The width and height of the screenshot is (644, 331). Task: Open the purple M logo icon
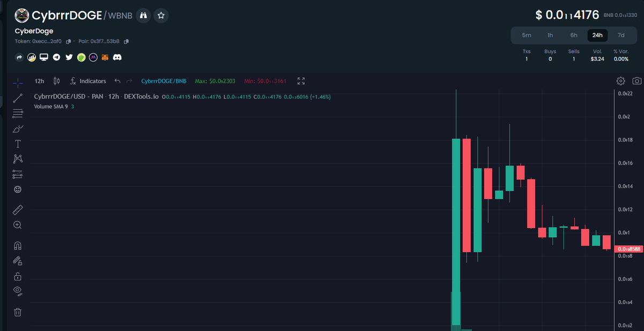[x=93, y=57]
